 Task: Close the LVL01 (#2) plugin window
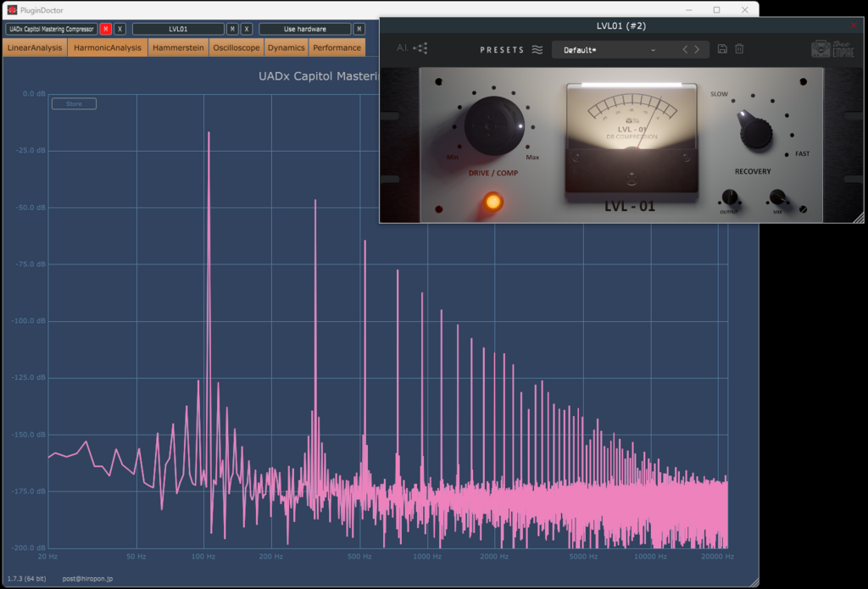(x=854, y=25)
